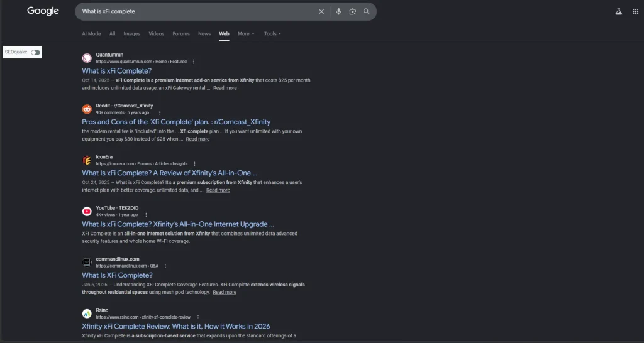Screen dimensions: 644x343
Task: Click the IconEra favicon
Action: [87, 160]
